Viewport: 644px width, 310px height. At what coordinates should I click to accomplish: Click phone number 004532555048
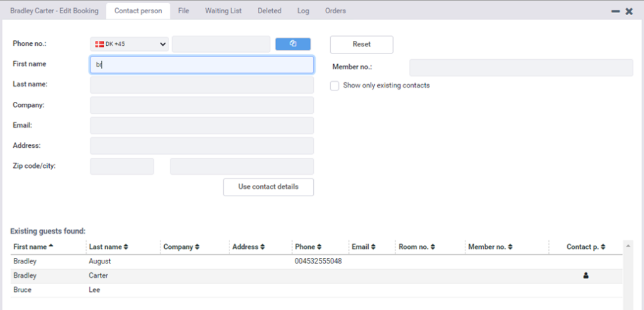point(318,262)
